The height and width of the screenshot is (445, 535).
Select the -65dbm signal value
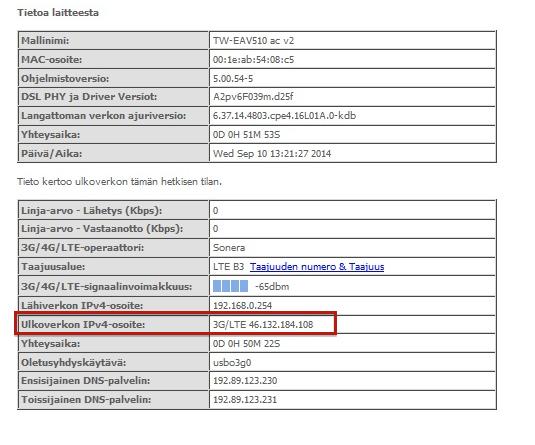272,286
